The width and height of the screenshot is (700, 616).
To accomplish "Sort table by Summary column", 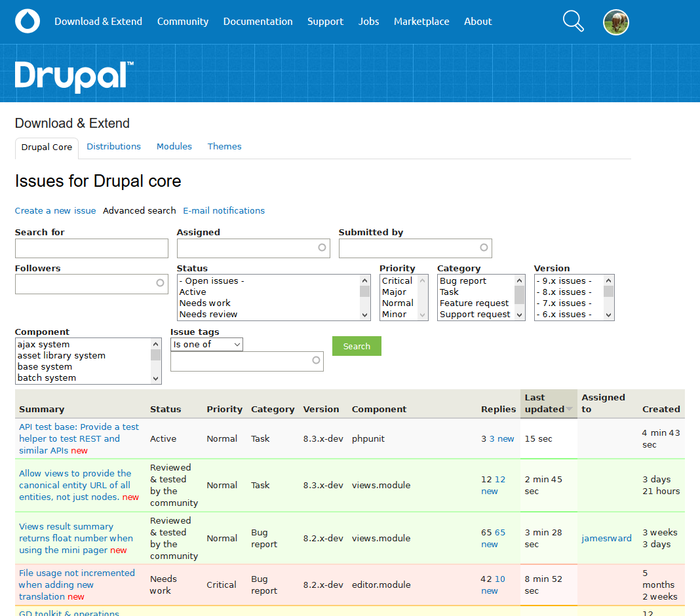I will [x=41, y=409].
